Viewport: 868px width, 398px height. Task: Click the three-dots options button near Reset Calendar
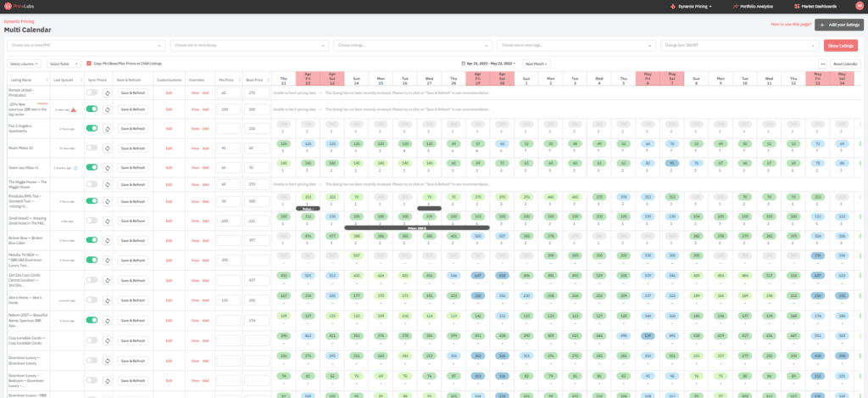(x=822, y=64)
